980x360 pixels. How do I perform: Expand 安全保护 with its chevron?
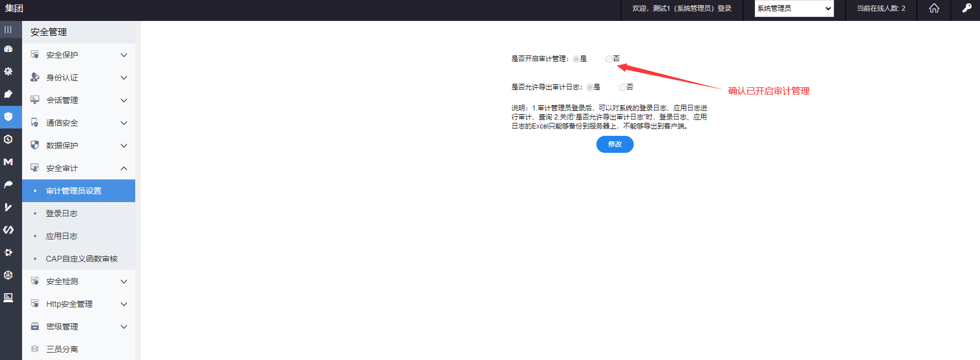click(x=124, y=55)
